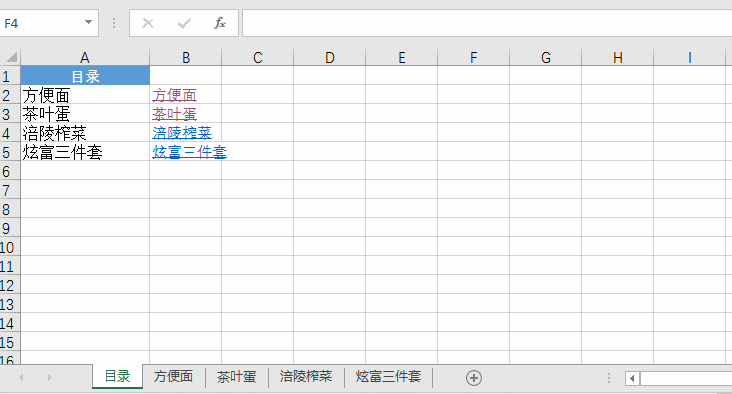Click the cancel X icon in formula bar
Viewport: 732px width, 394px height.
[x=148, y=23]
